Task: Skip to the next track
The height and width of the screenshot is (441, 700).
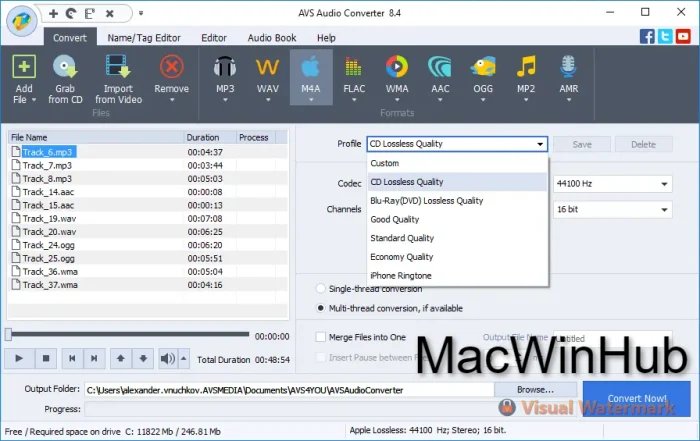Action: (94, 358)
